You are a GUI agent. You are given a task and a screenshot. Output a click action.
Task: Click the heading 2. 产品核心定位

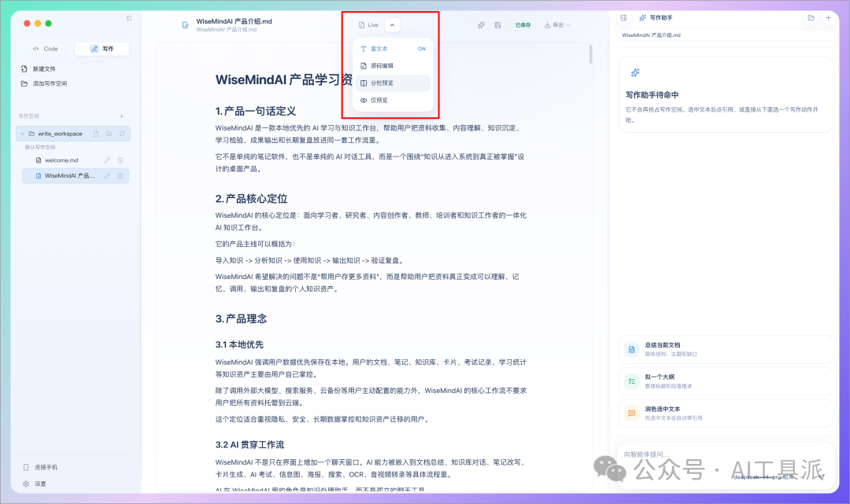click(252, 199)
